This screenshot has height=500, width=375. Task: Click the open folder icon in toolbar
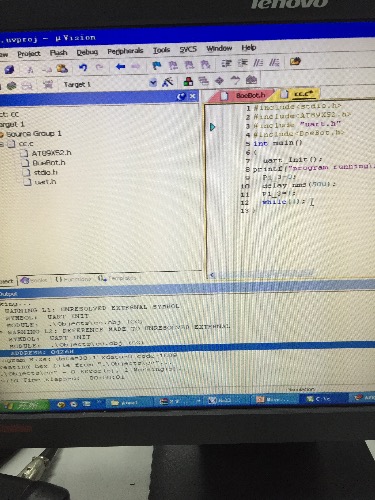click(x=295, y=61)
